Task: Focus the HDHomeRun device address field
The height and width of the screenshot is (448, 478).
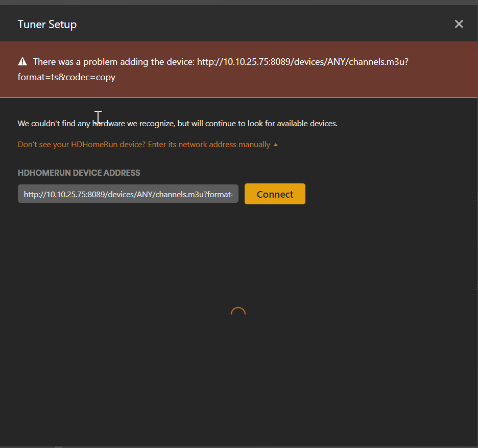Action: tap(128, 194)
